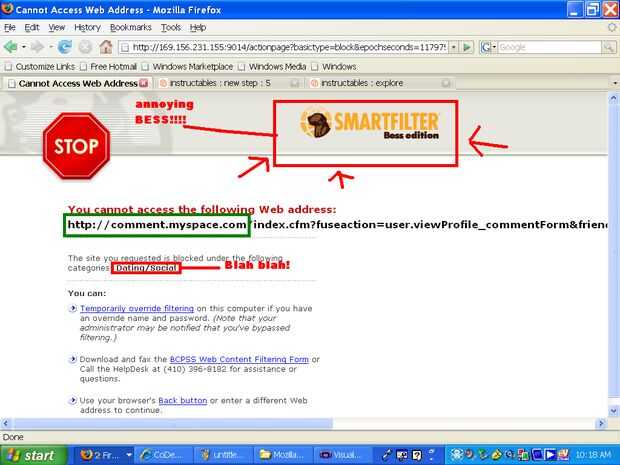Viewport: 620px width, 465px height.
Task: Click the green Go arrow beside address bar
Action: point(467,47)
